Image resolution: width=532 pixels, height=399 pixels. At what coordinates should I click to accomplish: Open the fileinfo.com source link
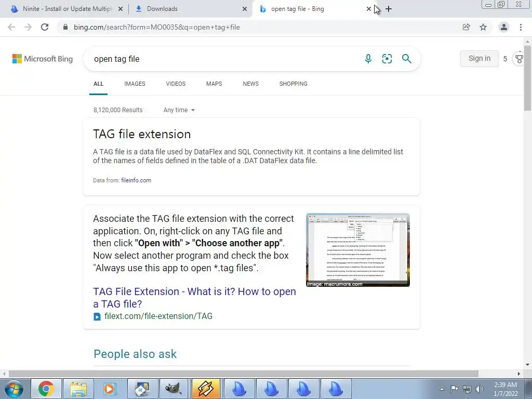(136, 180)
